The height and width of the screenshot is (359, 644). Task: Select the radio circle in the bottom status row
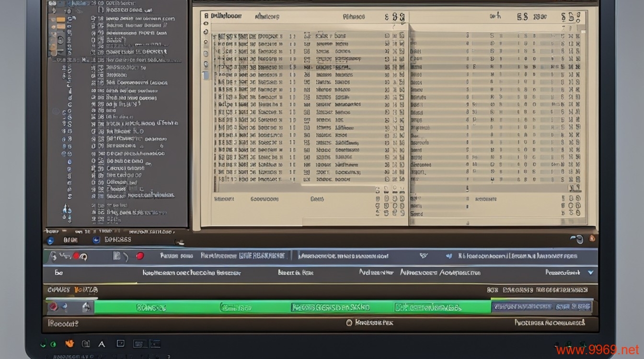(349, 323)
